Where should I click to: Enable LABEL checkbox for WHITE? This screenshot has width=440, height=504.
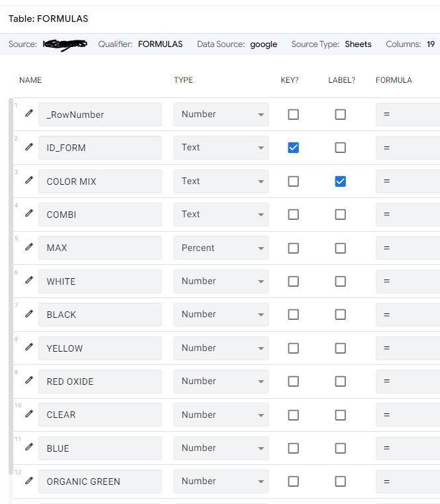click(x=341, y=281)
